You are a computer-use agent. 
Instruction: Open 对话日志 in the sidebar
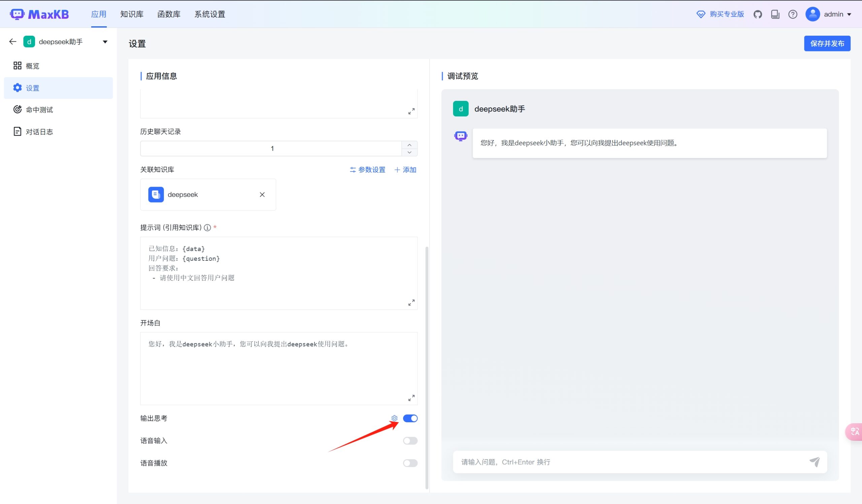[58, 132]
